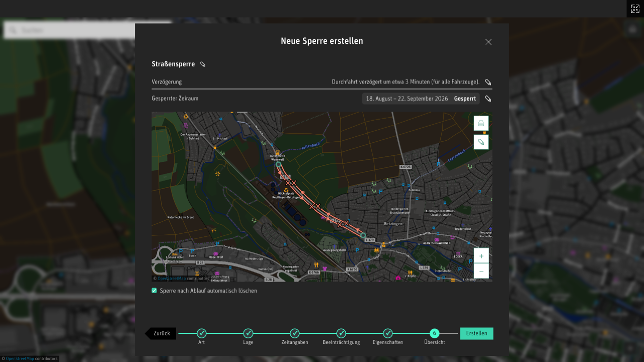Go to the Eigenschaften step
This screenshot has width=644, height=362.
pyautogui.click(x=388, y=333)
